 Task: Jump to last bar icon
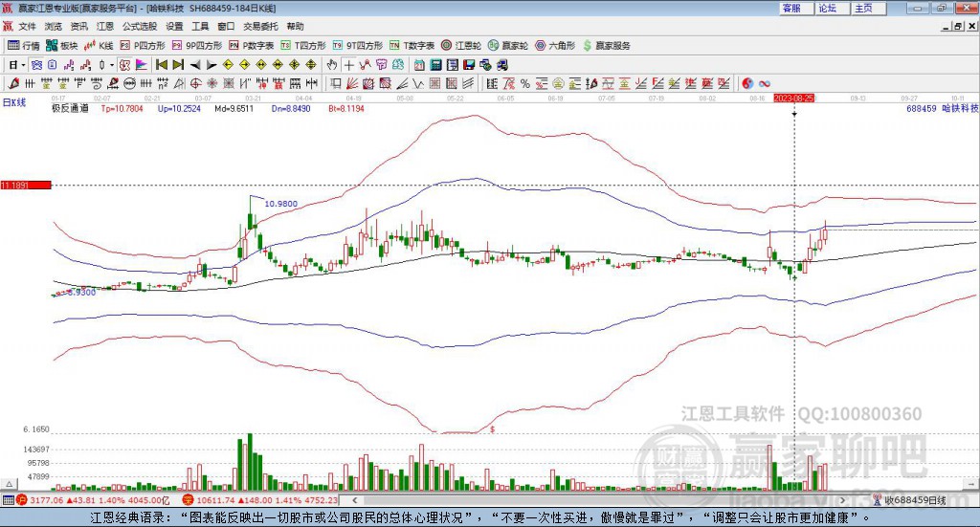click(x=178, y=65)
